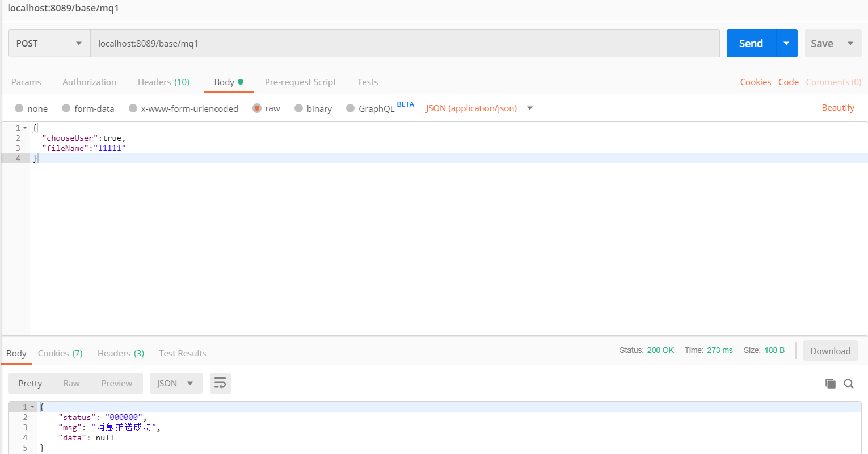Open search in the response viewer
868x454 pixels.
(x=849, y=383)
